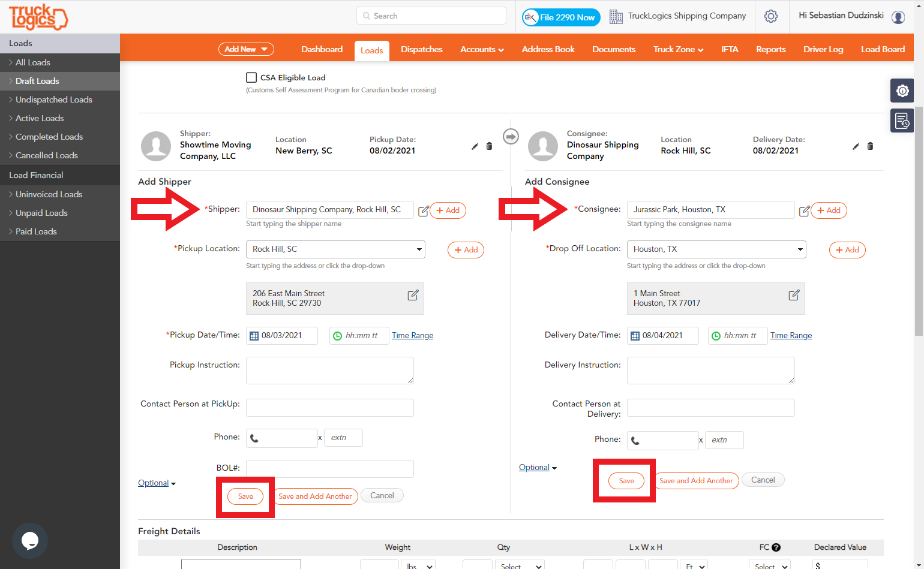The image size is (924, 569).
Task: Click the File 2290 Now button
Action: [562, 17]
